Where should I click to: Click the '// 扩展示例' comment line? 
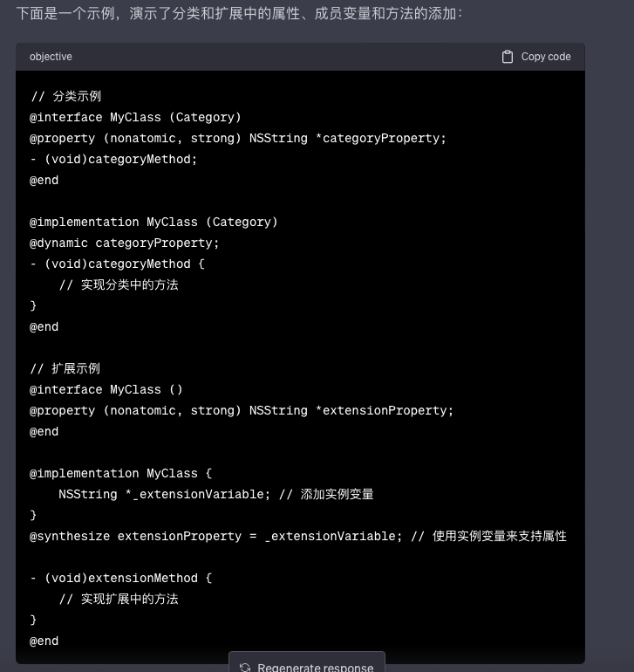click(x=65, y=368)
